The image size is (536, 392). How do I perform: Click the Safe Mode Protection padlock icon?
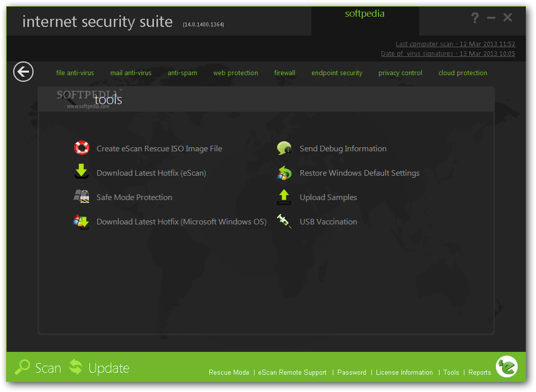pyautogui.click(x=81, y=197)
